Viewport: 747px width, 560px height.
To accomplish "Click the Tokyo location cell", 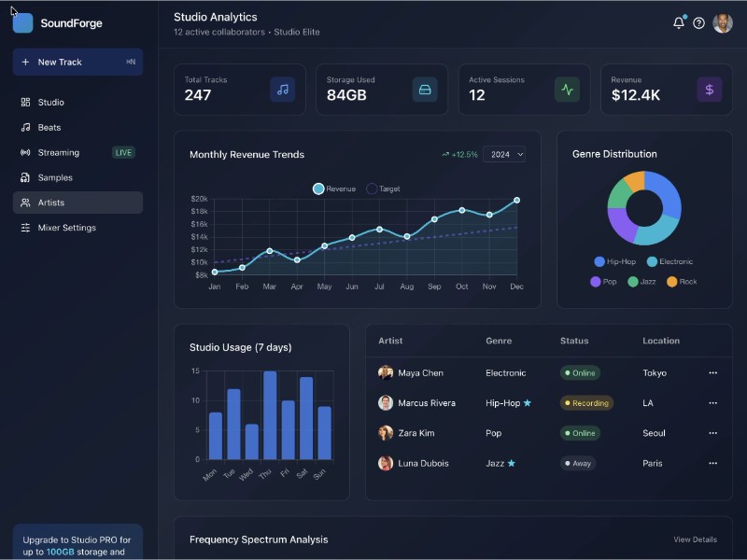I will click(x=655, y=372).
